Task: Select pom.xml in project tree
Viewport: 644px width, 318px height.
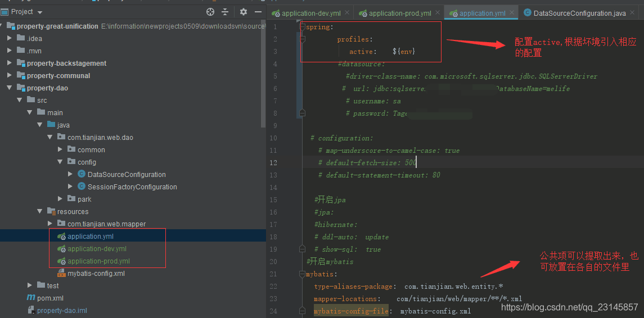Action: [50, 298]
